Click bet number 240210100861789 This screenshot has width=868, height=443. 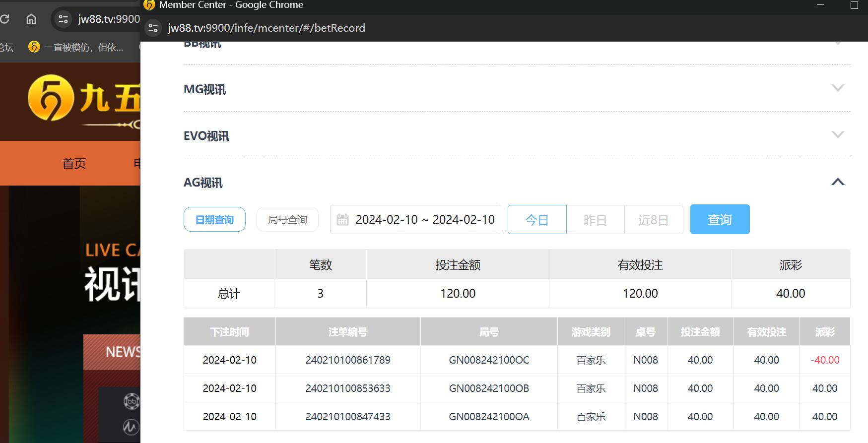tap(348, 360)
